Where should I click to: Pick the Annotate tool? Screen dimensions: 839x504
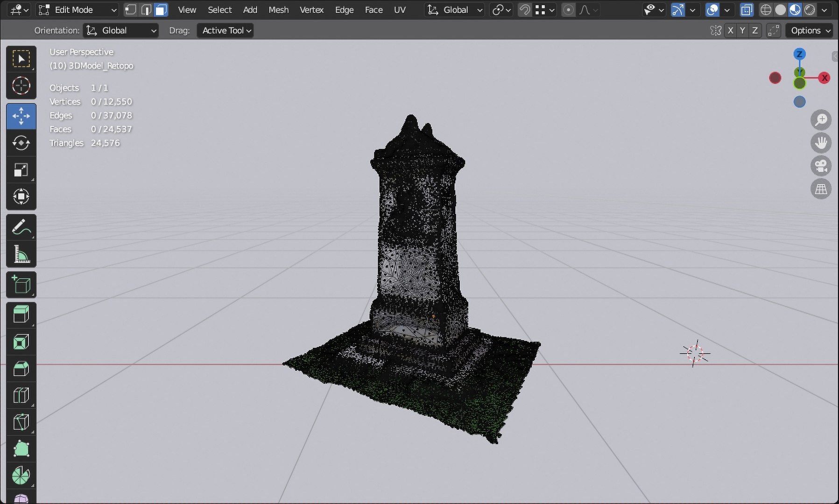tap(21, 227)
